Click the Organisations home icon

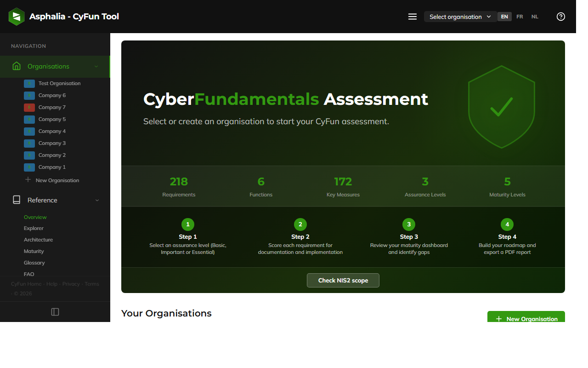(17, 66)
